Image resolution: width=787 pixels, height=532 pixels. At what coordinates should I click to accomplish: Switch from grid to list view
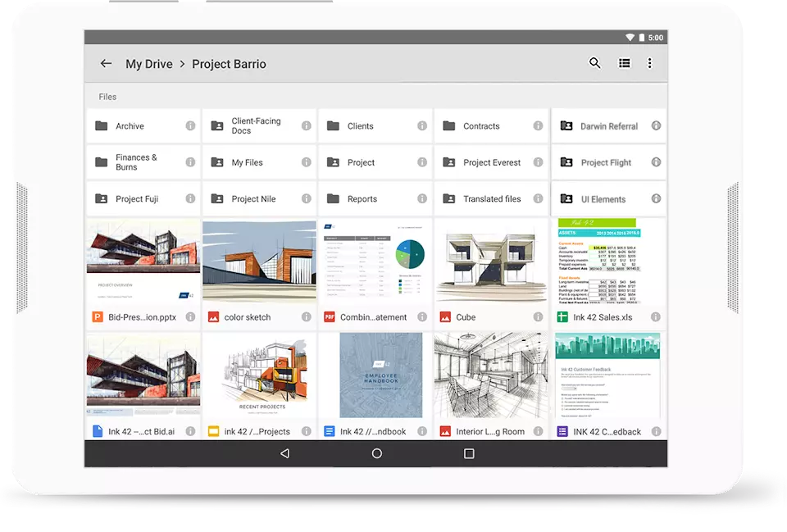624,63
